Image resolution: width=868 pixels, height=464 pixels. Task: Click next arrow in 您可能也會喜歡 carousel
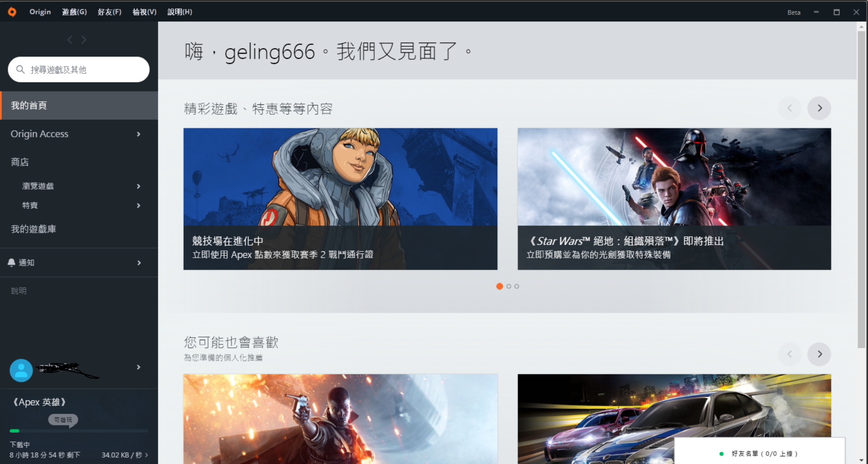click(x=819, y=354)
